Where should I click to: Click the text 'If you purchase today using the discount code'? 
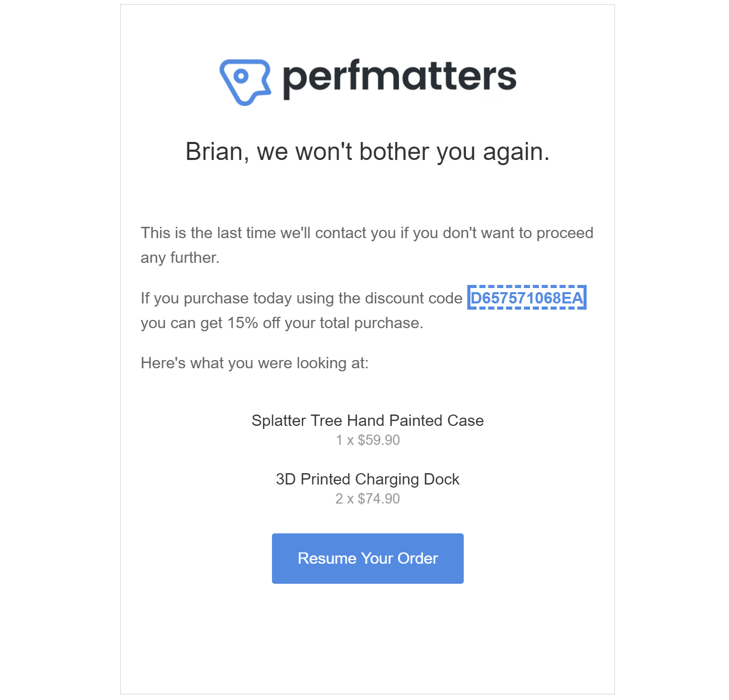pos(302,298)
